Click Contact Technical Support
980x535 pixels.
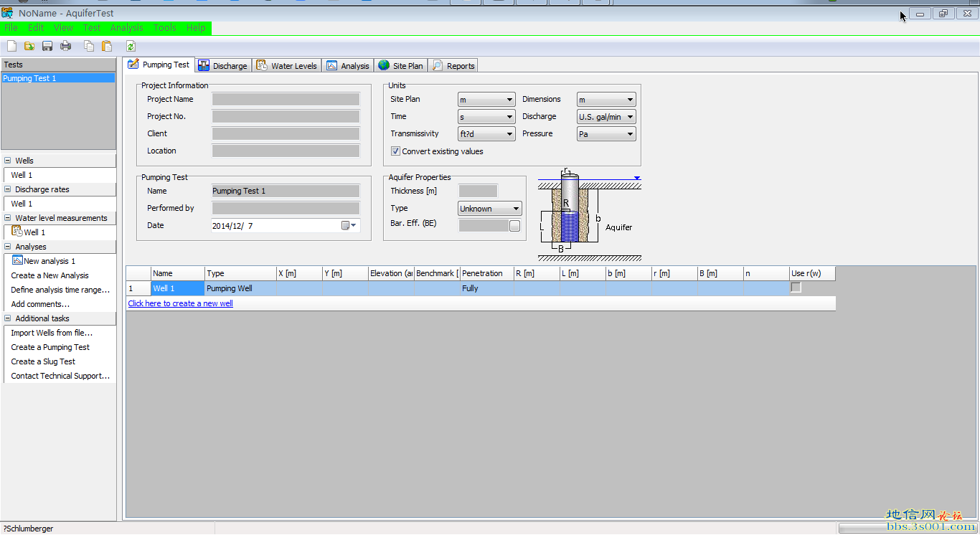click(x=60, y=376)
